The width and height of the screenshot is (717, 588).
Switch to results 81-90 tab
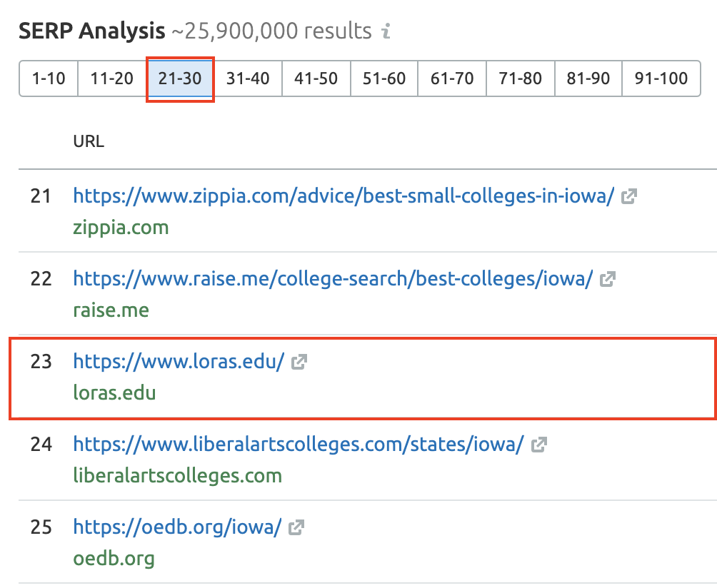click(x=588, y=78)
